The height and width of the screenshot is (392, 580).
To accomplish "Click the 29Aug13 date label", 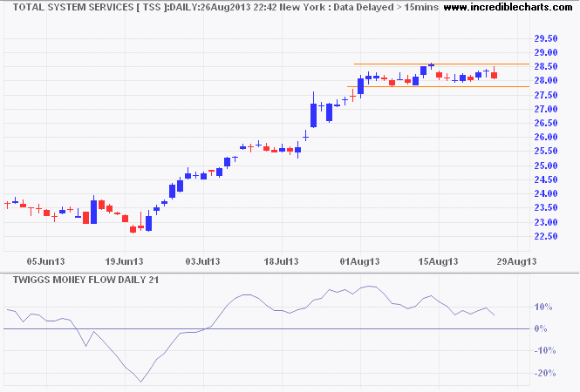I will coord(516,262).
